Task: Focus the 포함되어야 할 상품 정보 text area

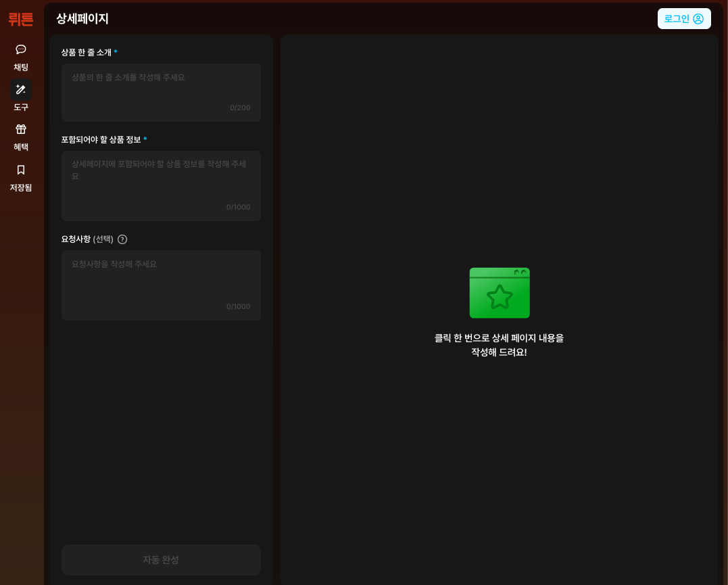Action: coord(161,186)
